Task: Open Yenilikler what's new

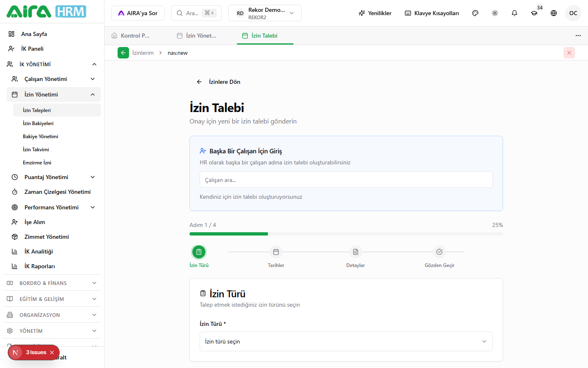Action: tap(375, 13)
